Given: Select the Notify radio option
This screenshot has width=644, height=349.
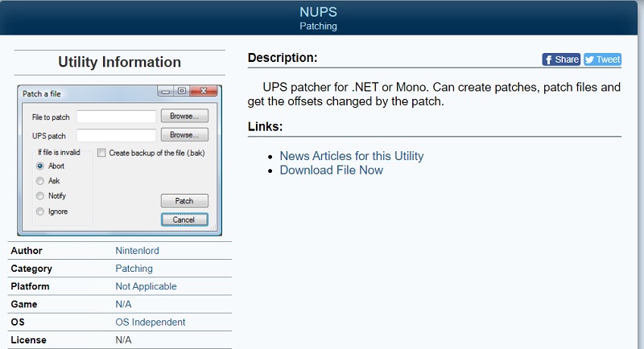Looking at the screenshot, I should tap(39, 196).
